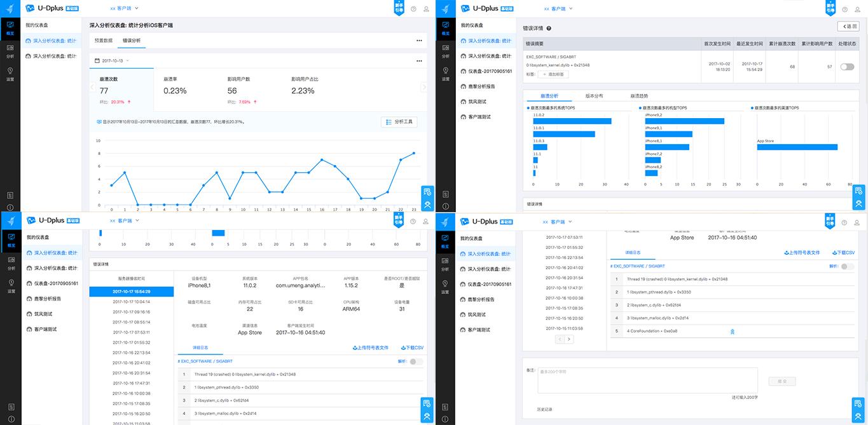Show previous metric cards with left arrow
The width and height of the screenshot is (868, 425).
tap(93, 87)
